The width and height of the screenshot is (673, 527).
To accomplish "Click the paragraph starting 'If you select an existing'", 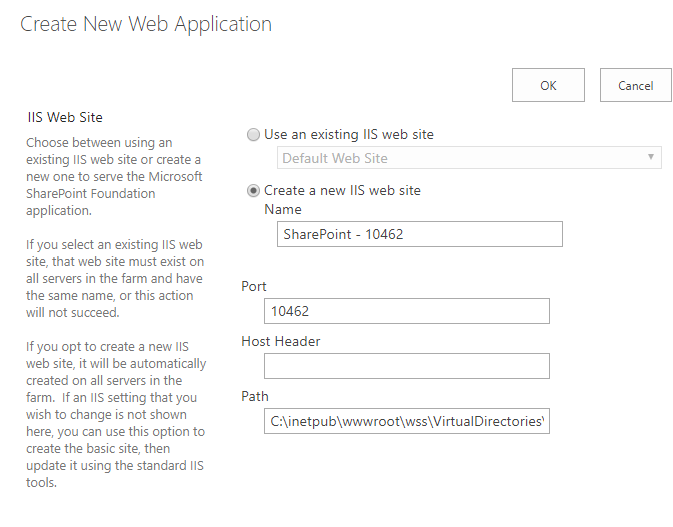I will pyautogui.click(x=114, y=279).
